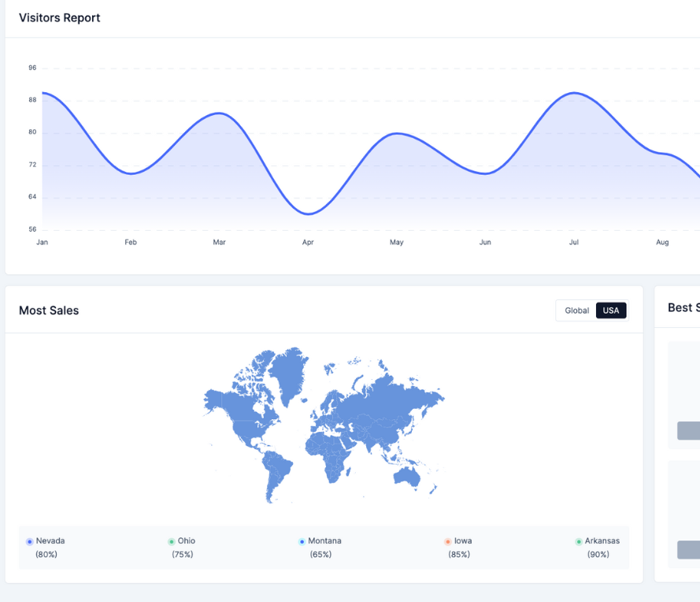The image size is (700, 602).
Task: Click the Mar label on the x-axis
Action: click(x=219, y=242)
